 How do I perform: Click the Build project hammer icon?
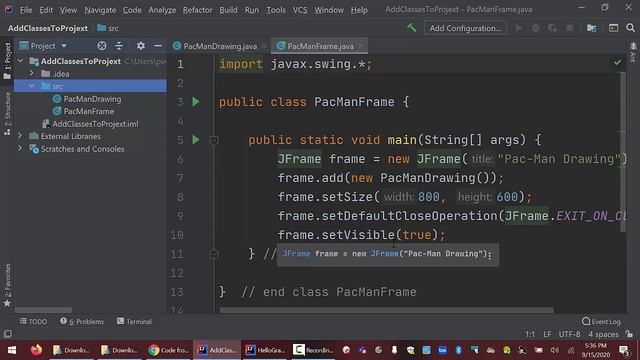point(411,28)
